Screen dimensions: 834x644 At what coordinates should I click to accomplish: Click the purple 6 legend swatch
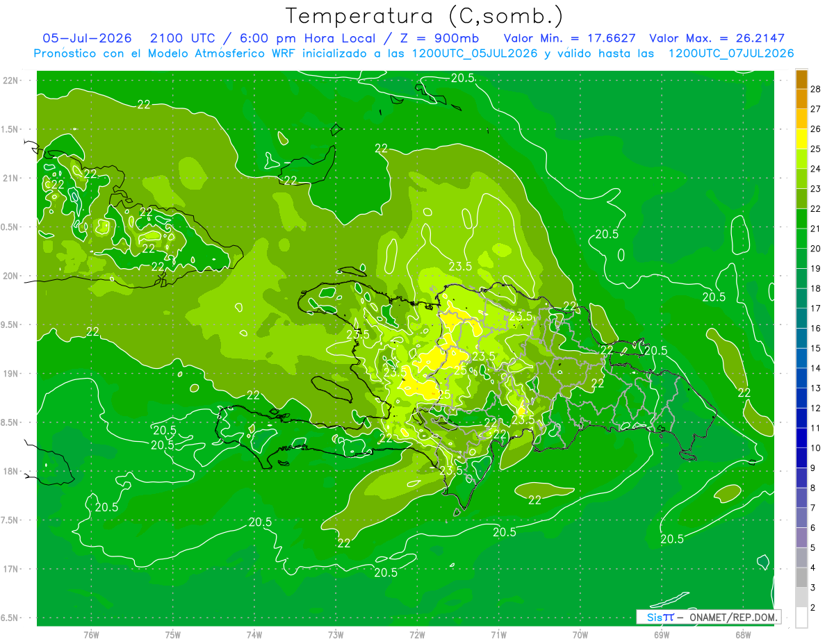[x=801, y=518]
